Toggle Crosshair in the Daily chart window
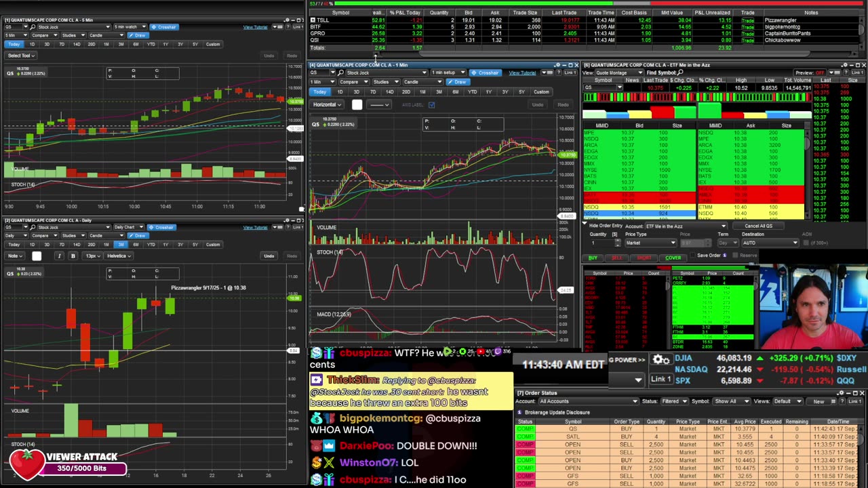The image size is (868, 488). click(161, 227)
